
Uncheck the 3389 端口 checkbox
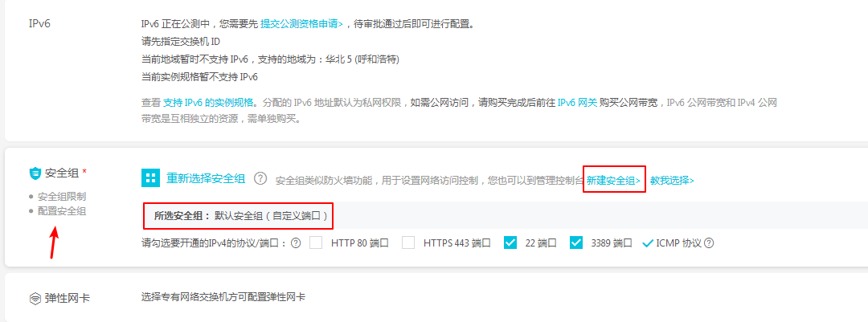coord(575,243)
